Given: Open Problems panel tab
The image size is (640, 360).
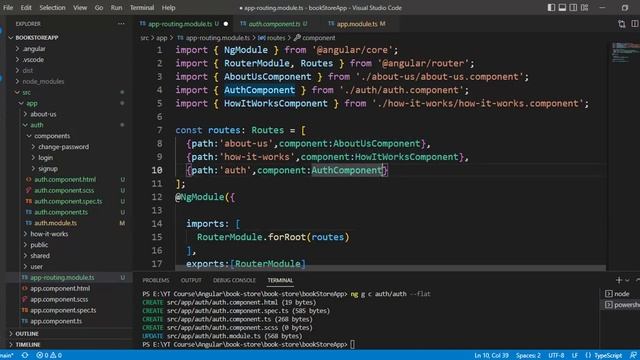Looking at the screenshot, I should [156, 280].
